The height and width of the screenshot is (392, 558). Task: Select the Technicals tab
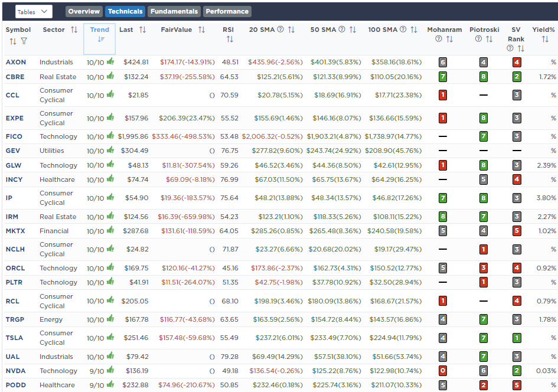tap(125, 11)
